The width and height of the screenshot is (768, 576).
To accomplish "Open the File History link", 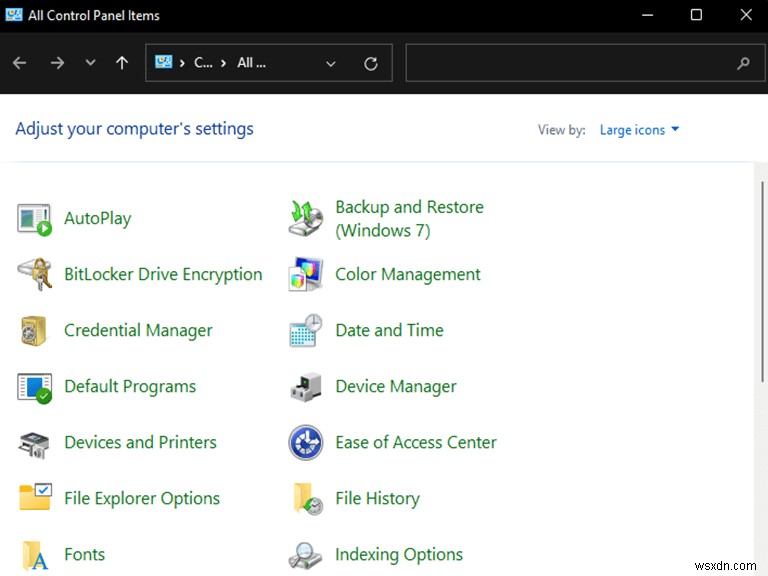I will click(x=377, y=499).
